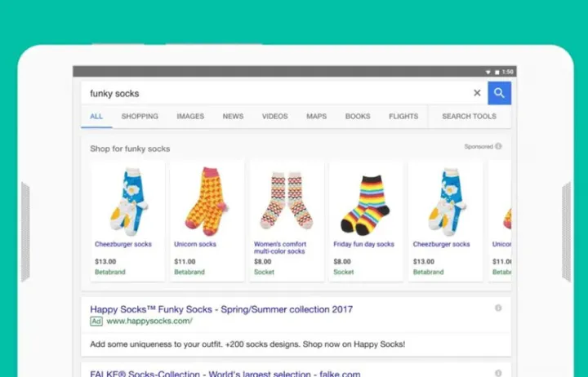Open the Friday fun day socks link

tap(363, 244)
